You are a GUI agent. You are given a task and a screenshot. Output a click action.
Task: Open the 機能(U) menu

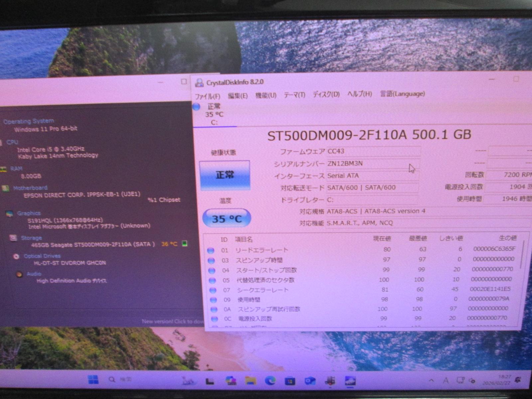tap(266, 95)
